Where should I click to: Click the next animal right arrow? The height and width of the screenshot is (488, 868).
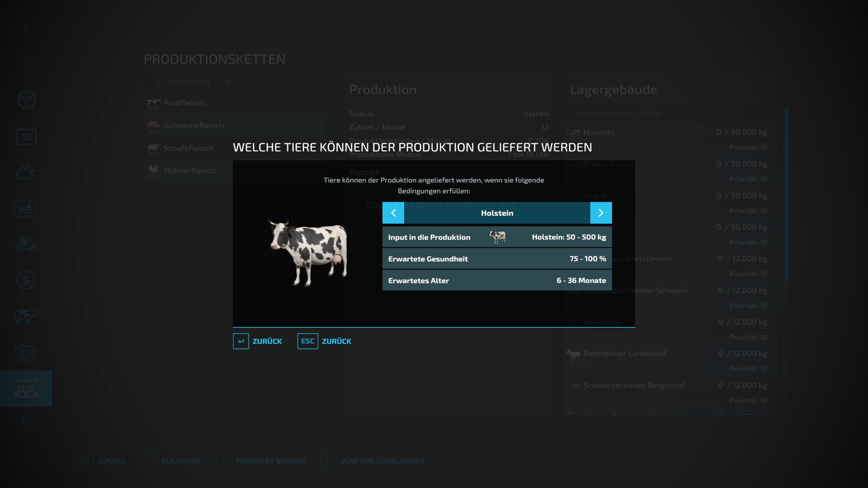pos(601,213)
